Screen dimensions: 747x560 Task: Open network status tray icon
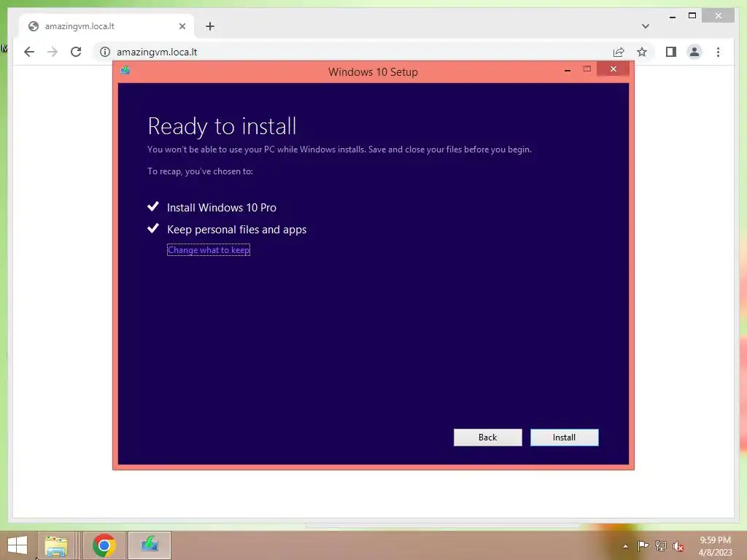(x=661, y=545)
